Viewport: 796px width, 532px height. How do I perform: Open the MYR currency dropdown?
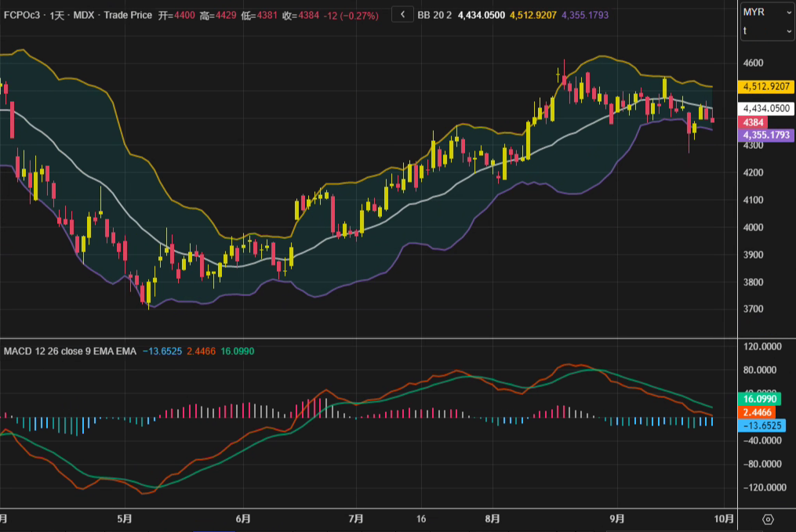(x=766, y=12)
